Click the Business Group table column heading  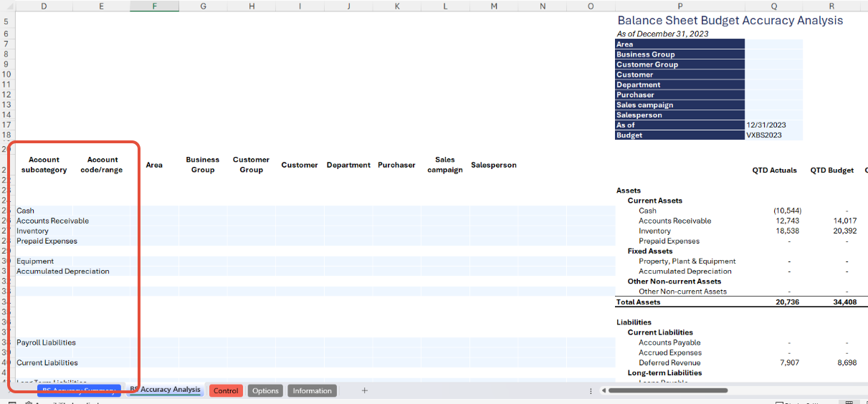pos(203,165)
